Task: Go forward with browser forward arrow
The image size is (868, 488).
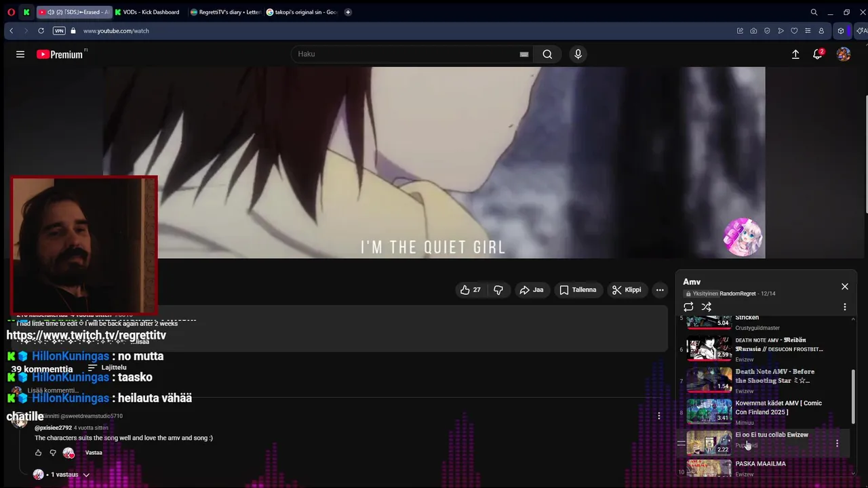Action: tap(26, 30)
